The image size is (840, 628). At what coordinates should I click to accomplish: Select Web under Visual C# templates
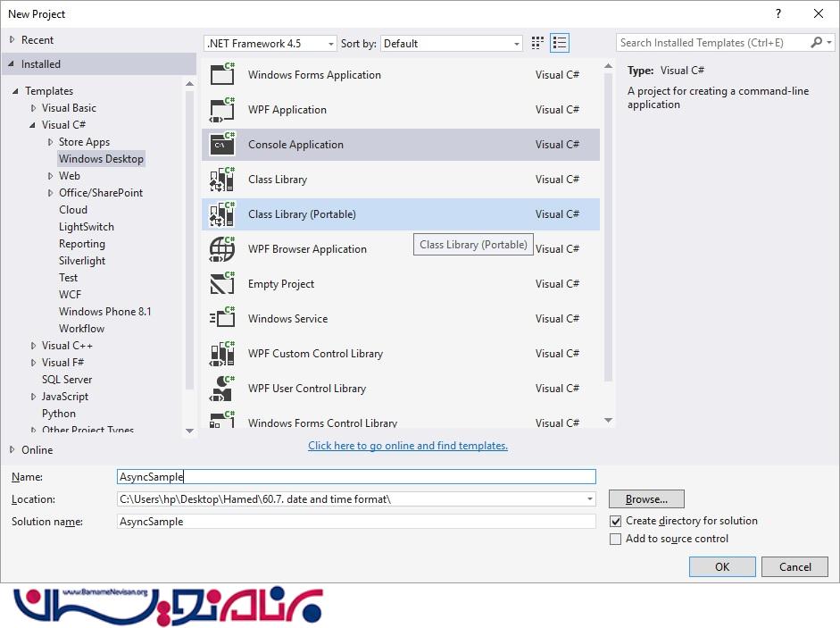(70, 176)
